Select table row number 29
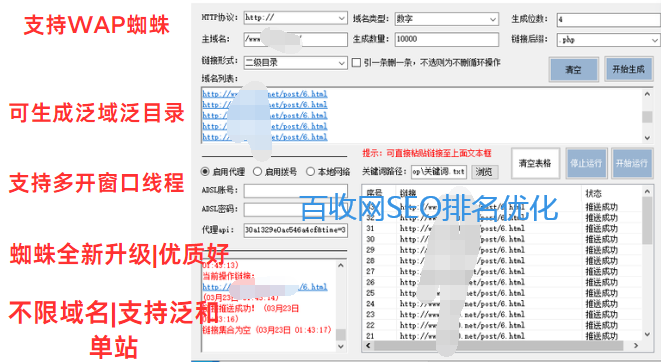The width and height of the screenshot is (661, 362). pyautogui.click(x=502, y=250)
